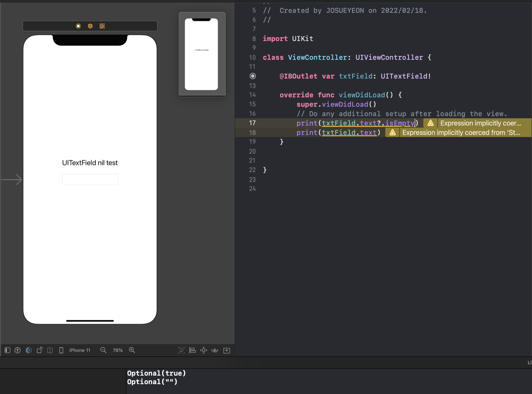The width and height of the screenshot is (532, 394).
Task: Zoom out the storyboard canvas
Action: click(x=103, y=350)
